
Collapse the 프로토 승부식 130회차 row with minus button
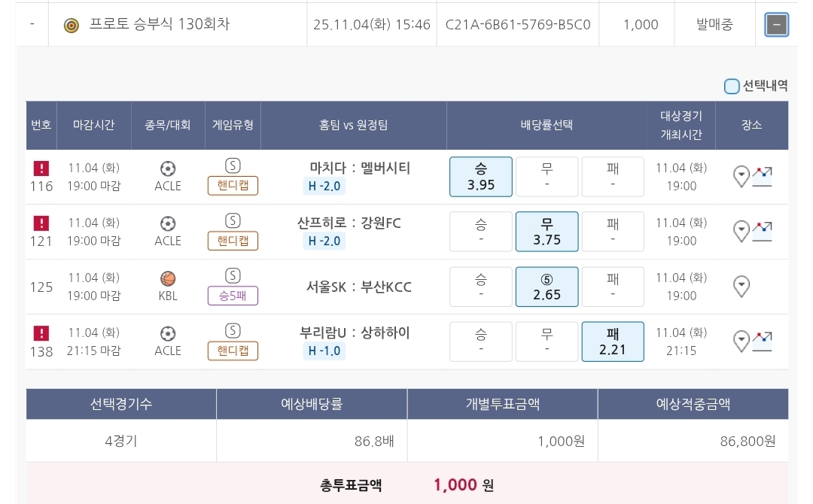[x=776, y=25]
